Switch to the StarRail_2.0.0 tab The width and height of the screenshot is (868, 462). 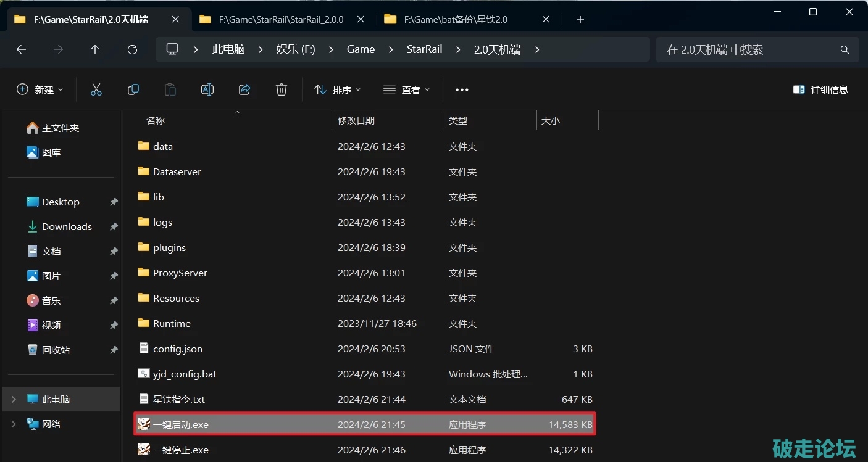(x=281, y=20)
